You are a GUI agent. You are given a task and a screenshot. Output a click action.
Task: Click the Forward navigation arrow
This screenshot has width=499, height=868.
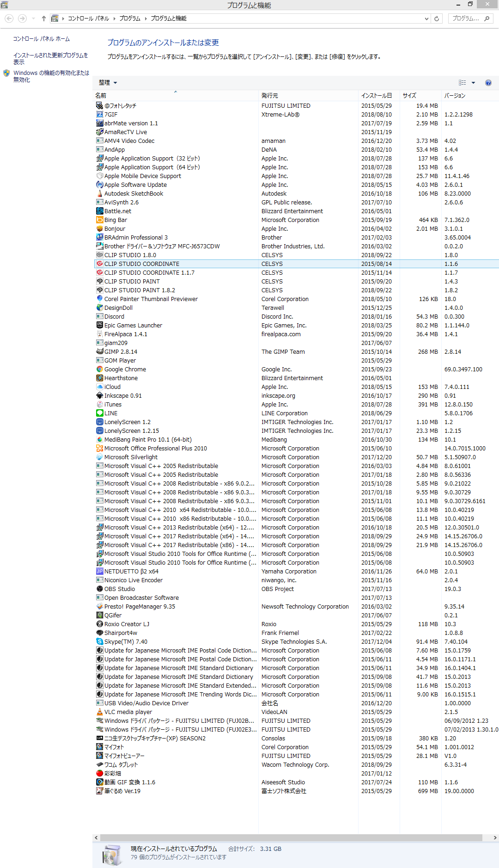(x=22, y=18)
